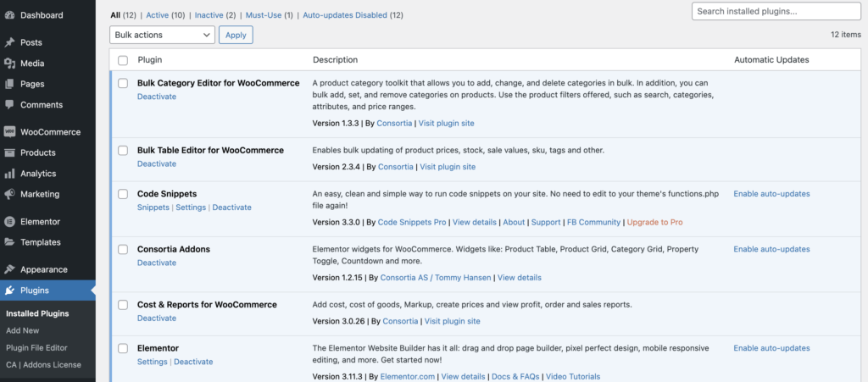Open FB Community link for Code Snippets
868x382 pixels.
(593, 222)
